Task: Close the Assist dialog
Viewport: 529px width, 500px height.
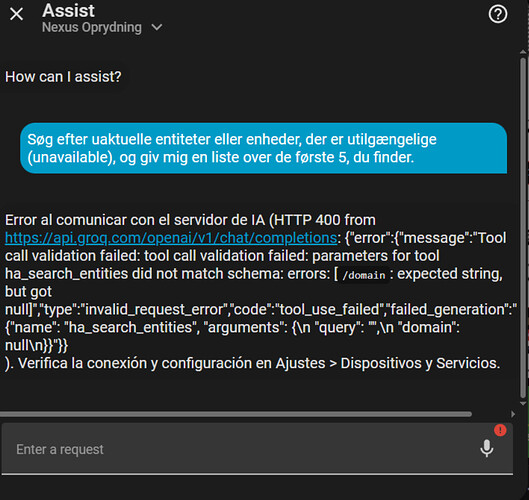Action: 16,14
